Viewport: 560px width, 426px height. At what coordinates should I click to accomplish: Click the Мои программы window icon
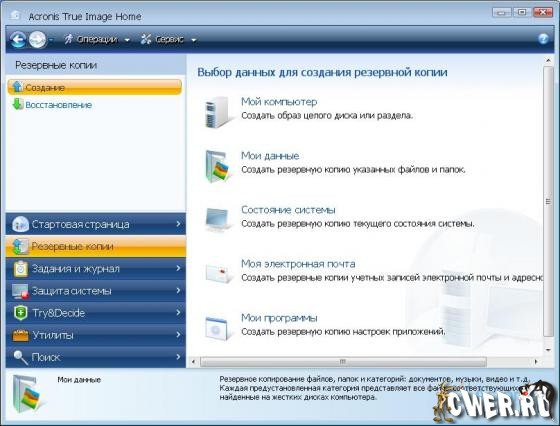click(218, 328)
